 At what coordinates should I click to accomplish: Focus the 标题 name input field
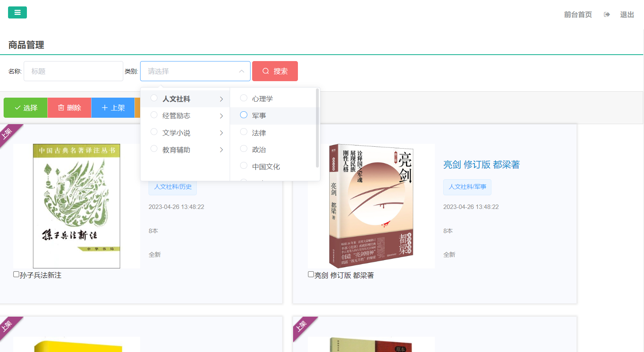tap(73, 71)
